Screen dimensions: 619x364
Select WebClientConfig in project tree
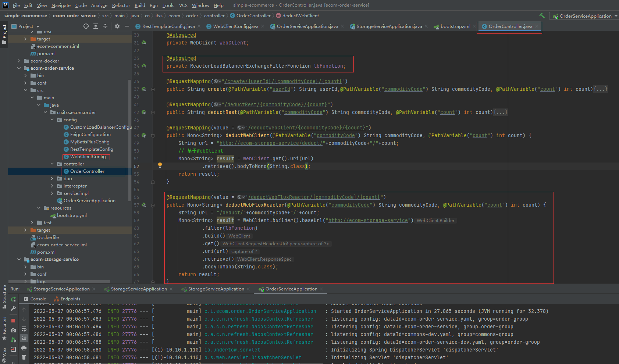(x=88, y=157)
